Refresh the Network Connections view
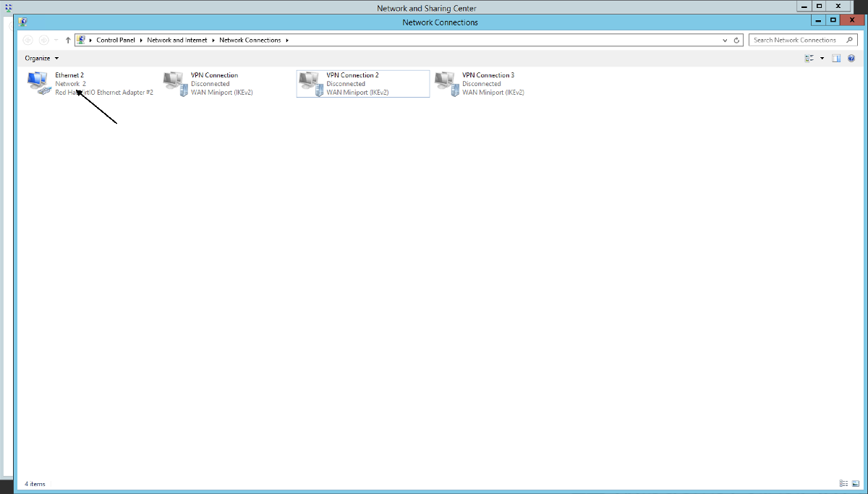The width and height of the screenshot is (868, 494). (735, 40)
